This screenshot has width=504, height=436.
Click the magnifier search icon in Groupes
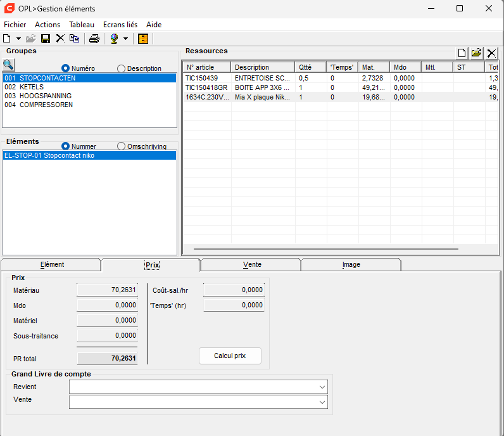click(x=8, y=65)
